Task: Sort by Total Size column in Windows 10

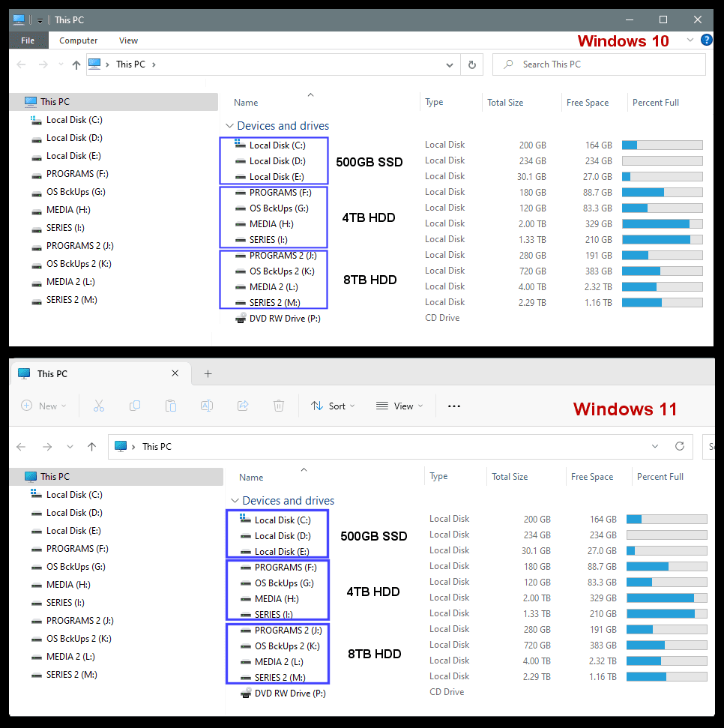Action: (505, 103)
